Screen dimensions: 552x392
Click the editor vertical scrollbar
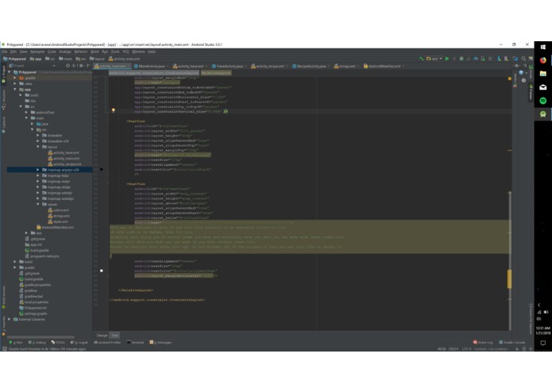[x=509, y=261]
